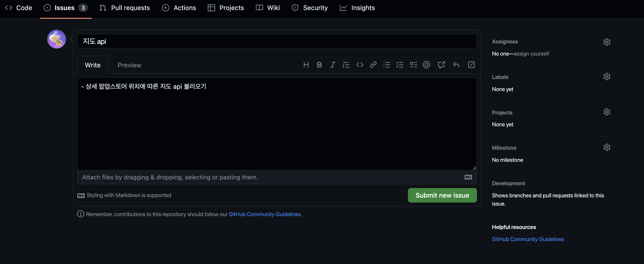Open the Pull requests tab

125,8
